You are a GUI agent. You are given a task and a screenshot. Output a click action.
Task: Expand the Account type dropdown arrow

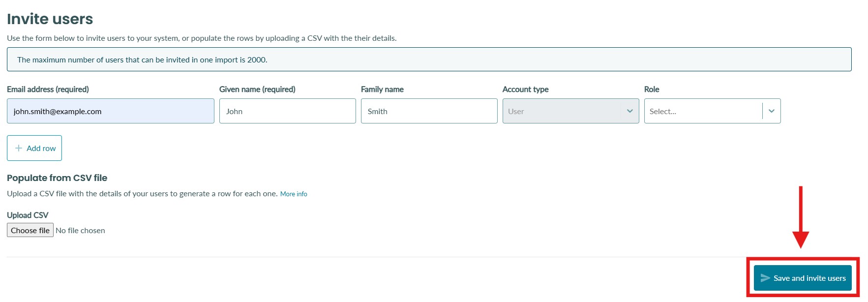click(630, 111)
